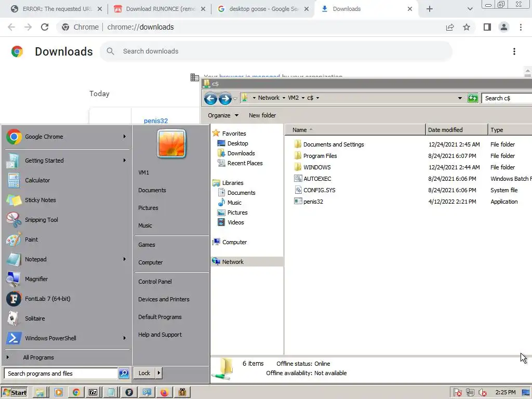Select AUTOEXEC batch file
This screenshot has height=399, width=532.
(317, 179)
